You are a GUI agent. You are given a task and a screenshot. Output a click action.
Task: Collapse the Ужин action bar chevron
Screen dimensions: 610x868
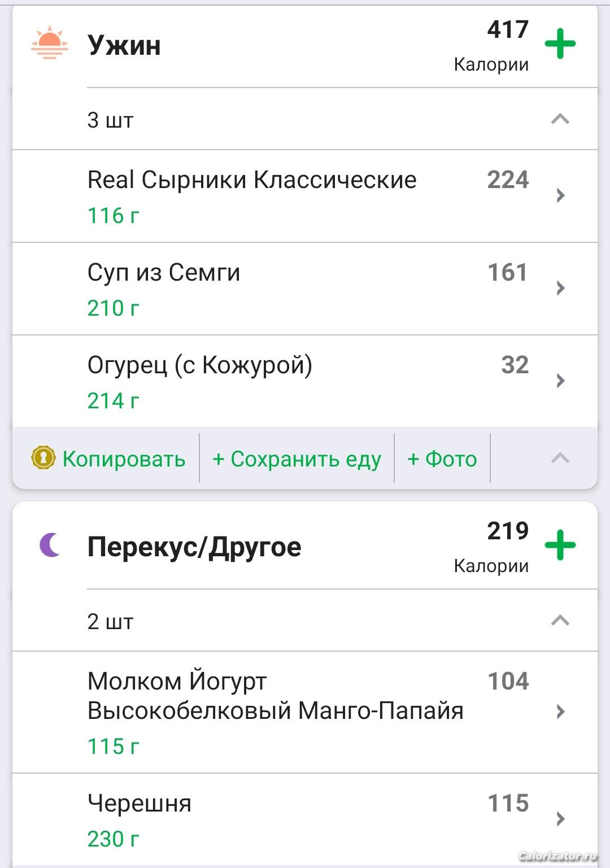point(560,458)
